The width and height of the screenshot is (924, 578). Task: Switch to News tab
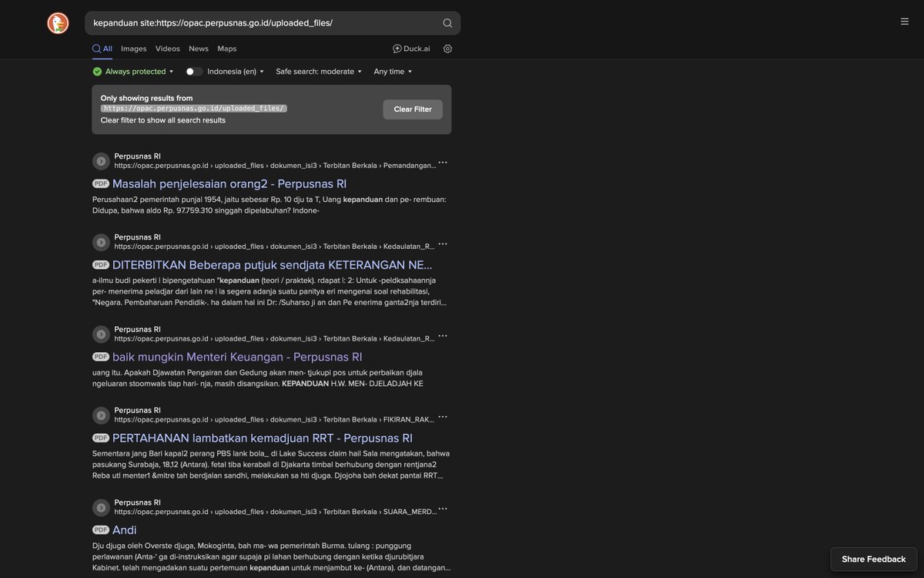click(x=199, y=49)
